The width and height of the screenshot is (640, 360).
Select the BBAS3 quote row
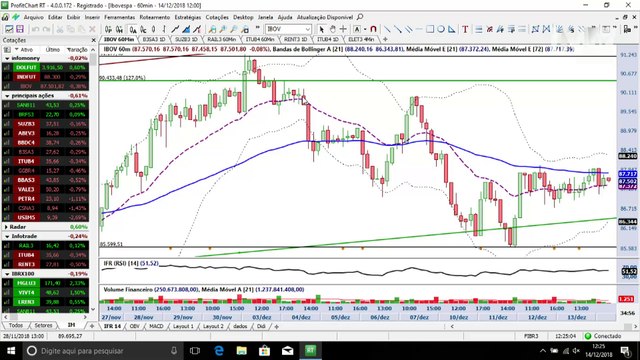pos(45,180)
